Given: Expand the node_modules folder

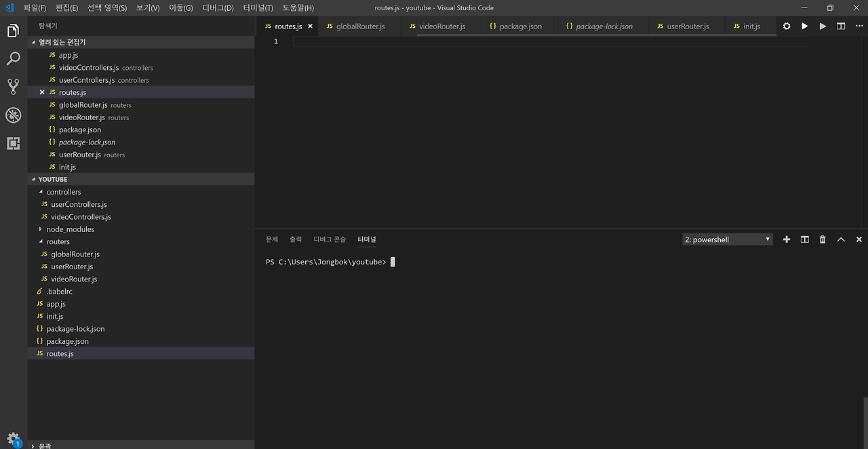Looking at the screenshot, I should point(141,229).
